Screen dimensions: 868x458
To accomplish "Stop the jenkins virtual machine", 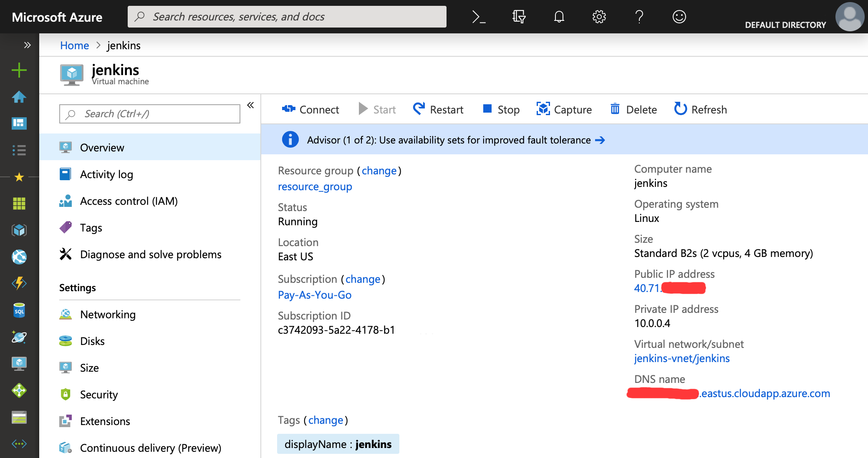I will 501,109.
